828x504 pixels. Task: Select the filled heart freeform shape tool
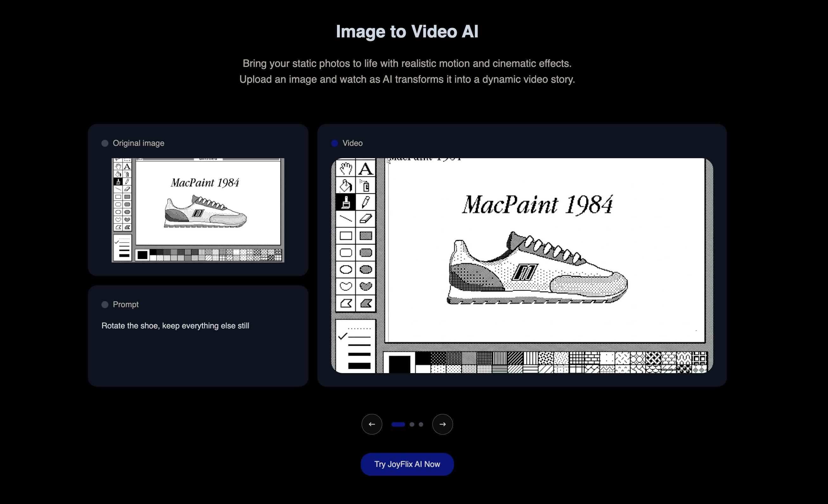(365, 286)
